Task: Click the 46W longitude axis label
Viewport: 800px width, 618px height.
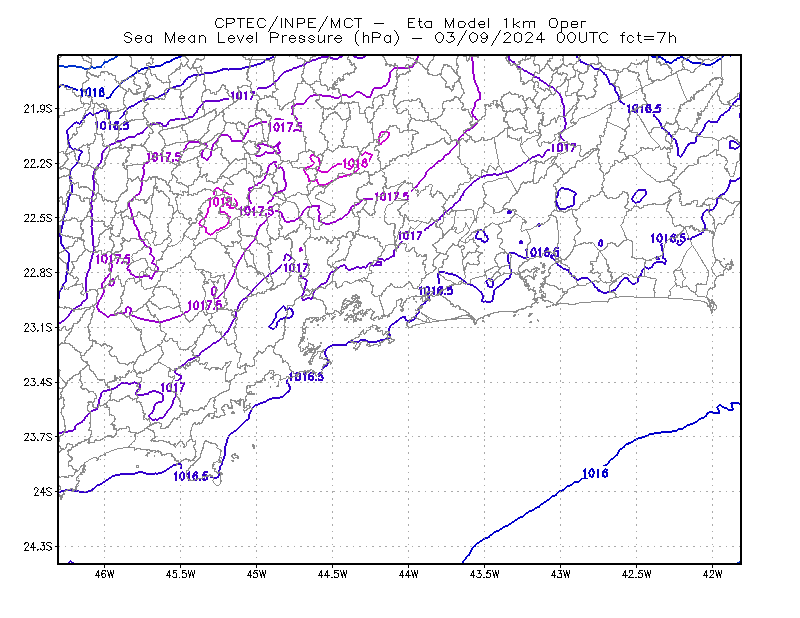Action: tap(105, 574)
